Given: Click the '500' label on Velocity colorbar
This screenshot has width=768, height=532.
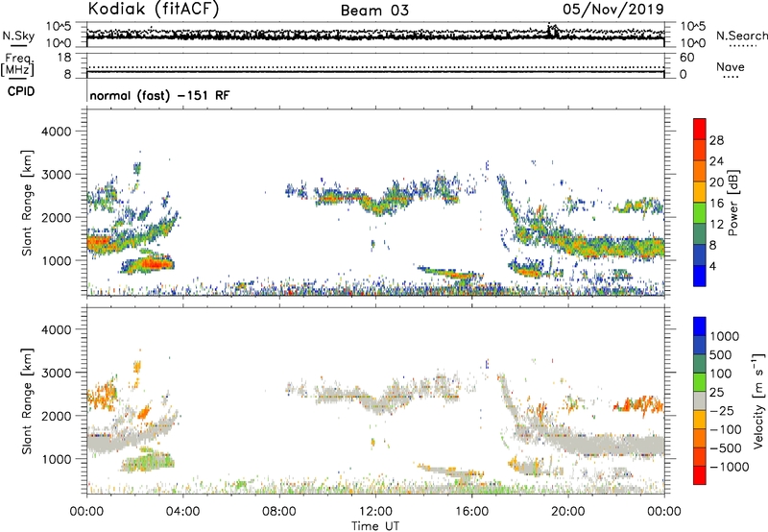Looking at the screenshot, I should coord(721,354).
